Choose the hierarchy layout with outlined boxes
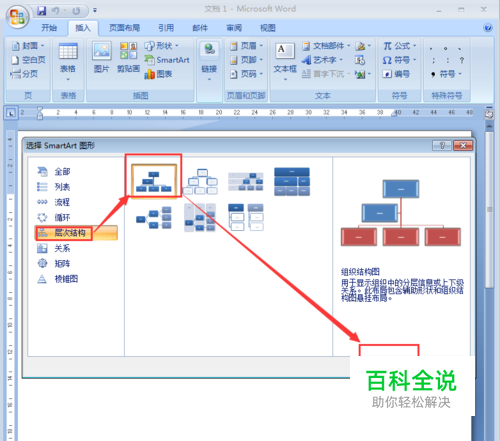The width and height of the screenshot is (500, 441). click(200, 182)
